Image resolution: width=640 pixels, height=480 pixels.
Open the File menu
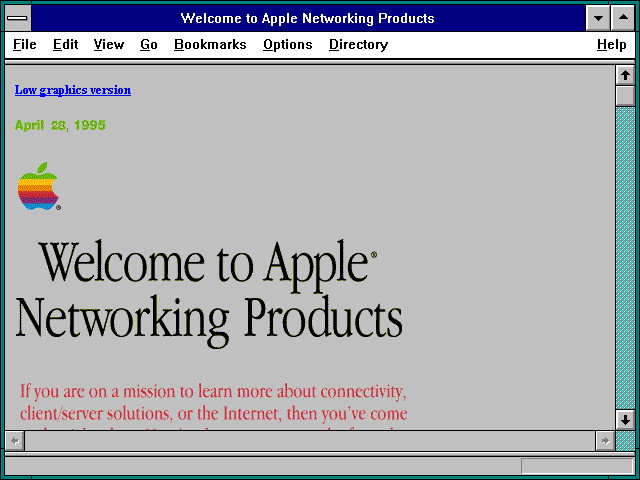pyautogui.click(x=24, y=44)
